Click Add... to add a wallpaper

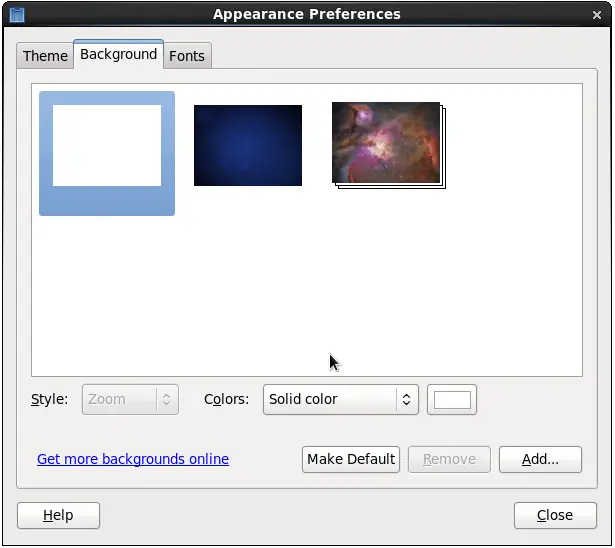click(x=540, y=459)
